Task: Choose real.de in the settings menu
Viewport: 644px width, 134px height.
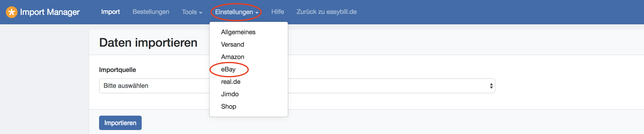Action: 231,82
